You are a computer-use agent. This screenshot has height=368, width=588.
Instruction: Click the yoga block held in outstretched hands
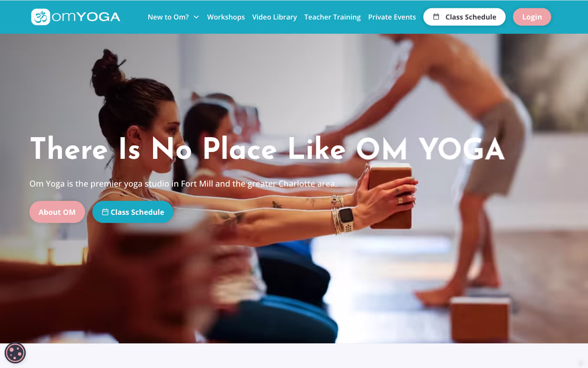(x=391, y=195)
